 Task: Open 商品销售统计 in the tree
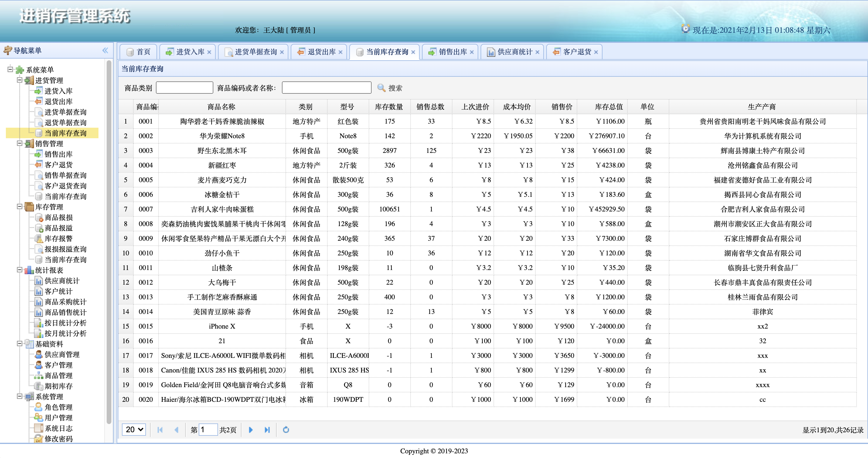tap(65, 312)
